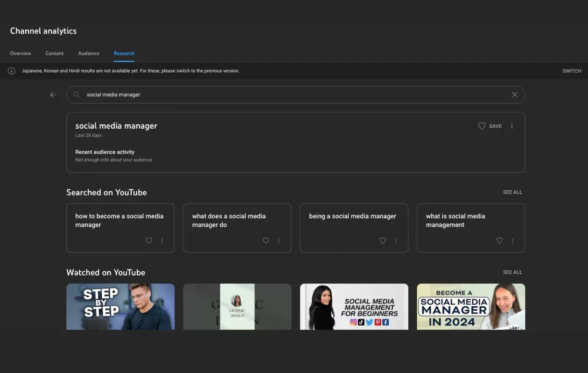This screenshot has height=373, width=588.
Task: Click 'how to become a social media manager' text
Action: point(119,221)
